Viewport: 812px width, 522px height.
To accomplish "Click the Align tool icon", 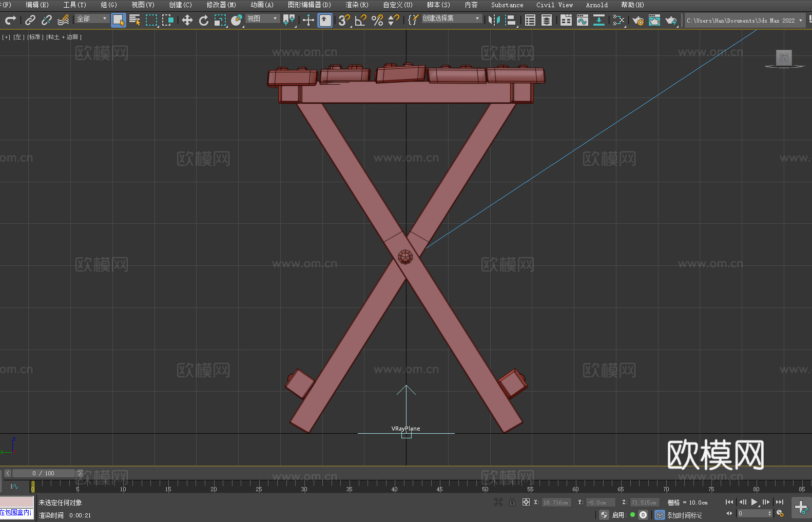I will click(511, 20).
